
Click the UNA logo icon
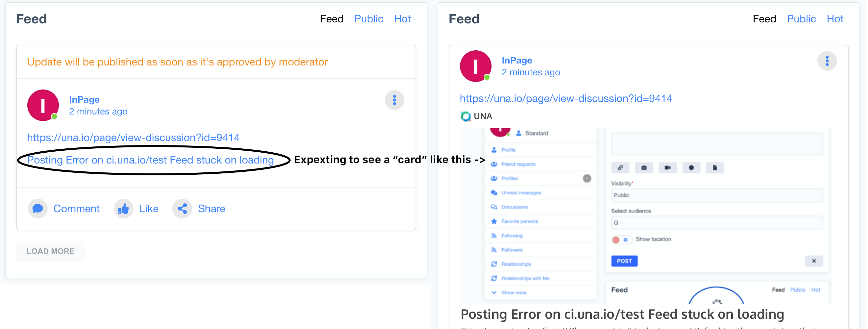point(466,116)
